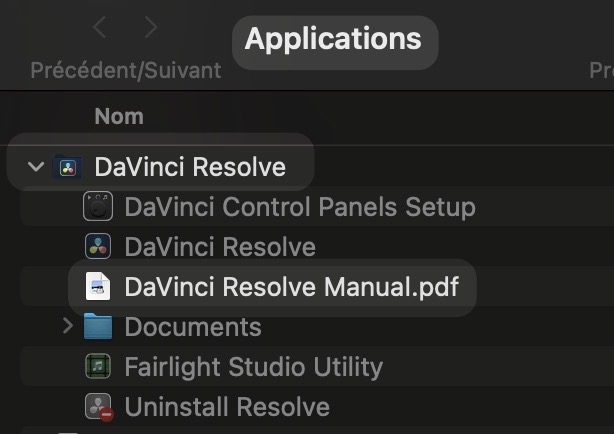Select the top-level DaVinci Resolve folder name
This screenshot has height=434, width=614.
190,167
